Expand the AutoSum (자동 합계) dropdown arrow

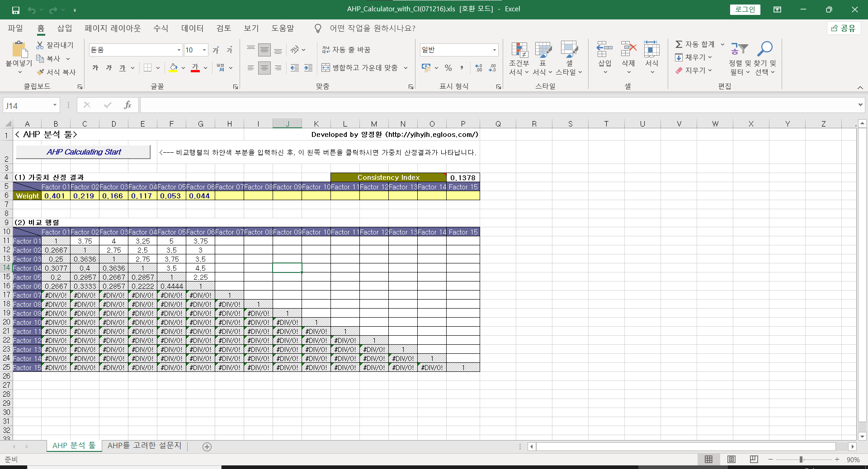(722, 44)
